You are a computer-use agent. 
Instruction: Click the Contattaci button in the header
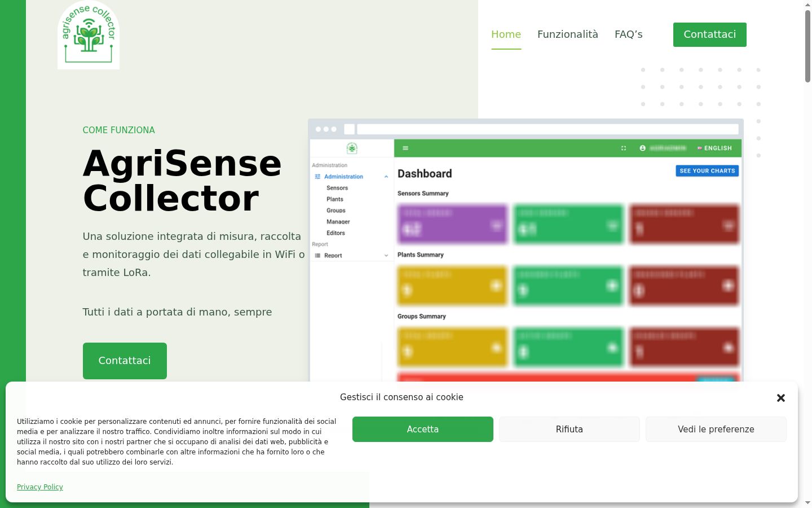710,34
